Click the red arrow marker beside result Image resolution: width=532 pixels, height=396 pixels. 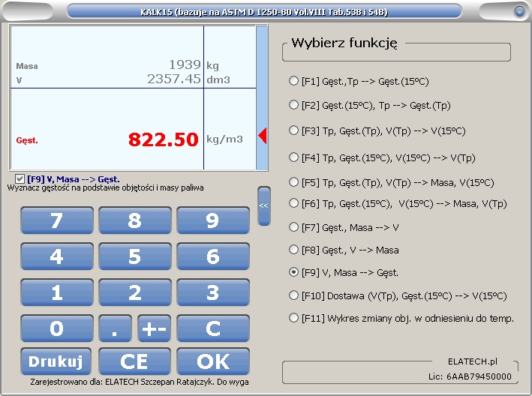[x=263, y=136]
